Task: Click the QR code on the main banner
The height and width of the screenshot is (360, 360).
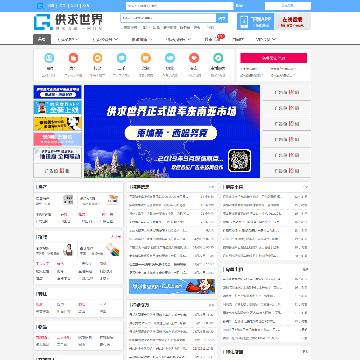Action: tap(240, 160)
